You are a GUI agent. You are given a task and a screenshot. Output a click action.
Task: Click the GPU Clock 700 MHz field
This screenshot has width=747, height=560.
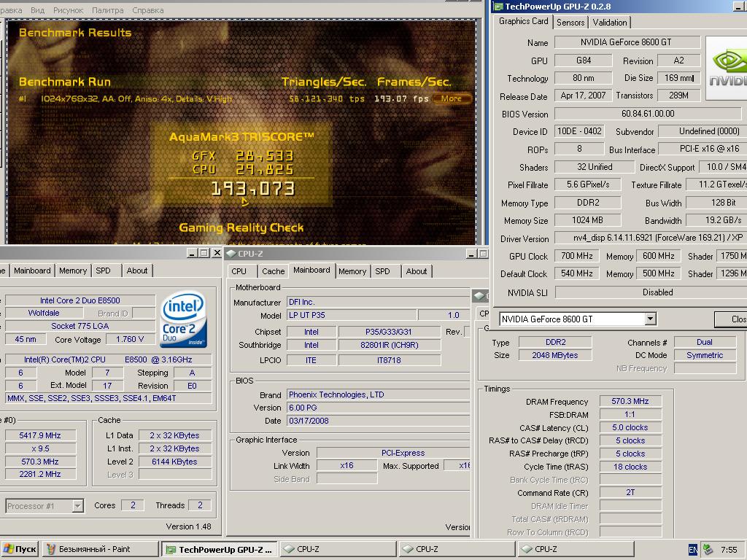[577, 256]
